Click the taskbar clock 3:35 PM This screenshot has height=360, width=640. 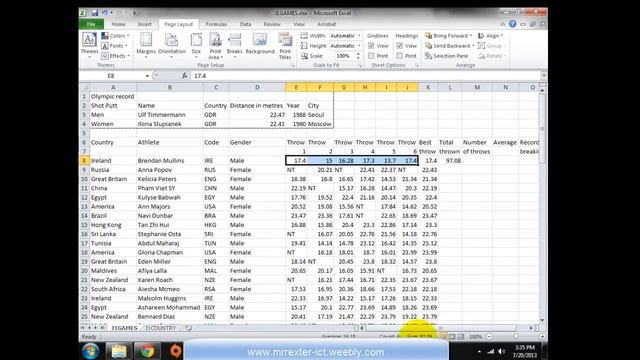coord(525,351)
